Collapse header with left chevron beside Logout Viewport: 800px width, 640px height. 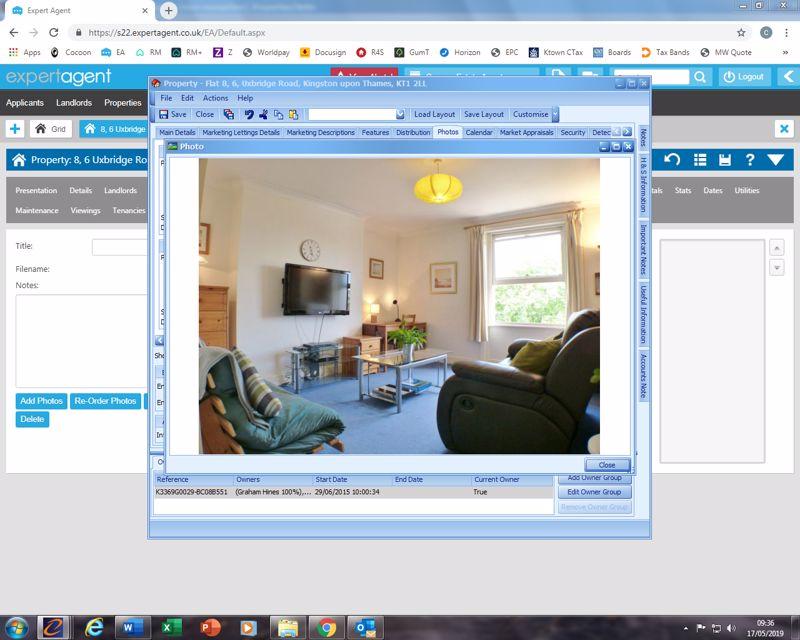(788, 77)
